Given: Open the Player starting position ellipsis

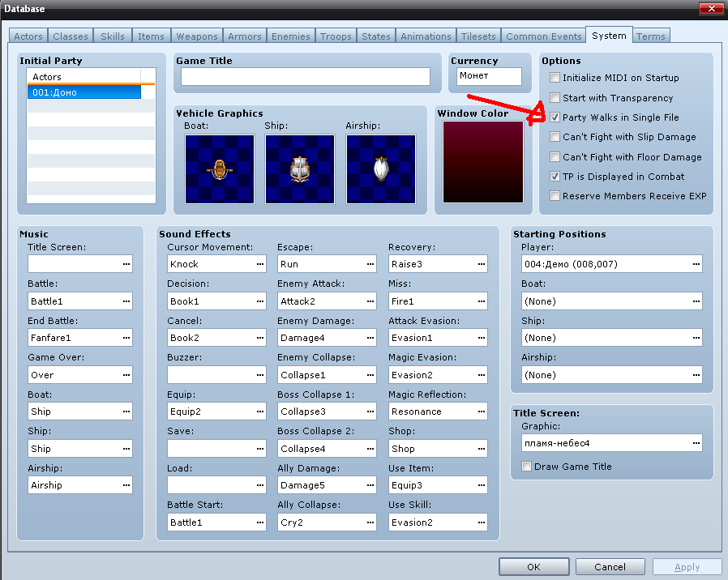Looking at the screenshot, I should [696, 264].
